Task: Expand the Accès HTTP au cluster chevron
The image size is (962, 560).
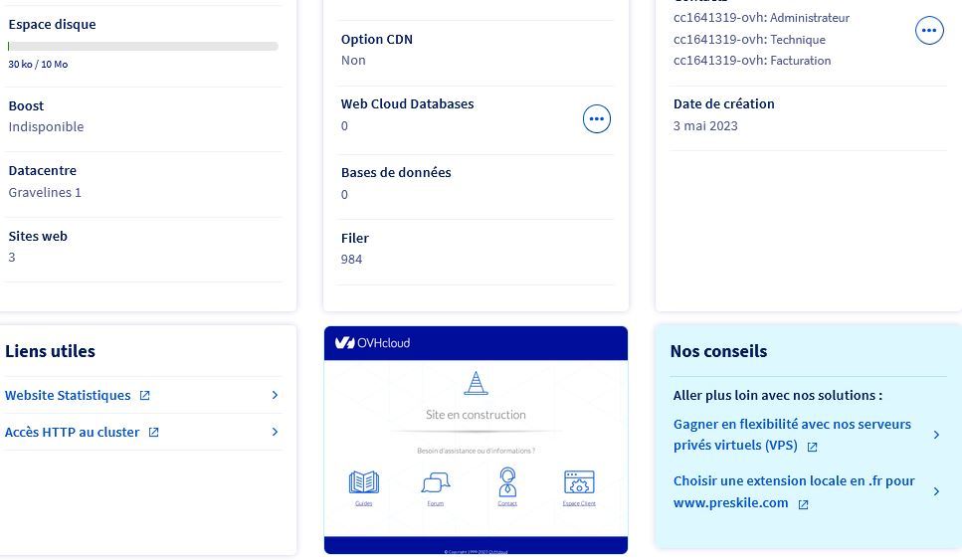Action: click(x=275, y=432)
